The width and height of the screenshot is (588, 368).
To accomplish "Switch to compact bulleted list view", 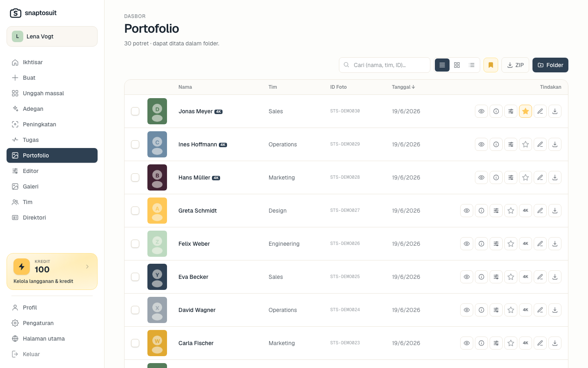I will tap(472, 65).
